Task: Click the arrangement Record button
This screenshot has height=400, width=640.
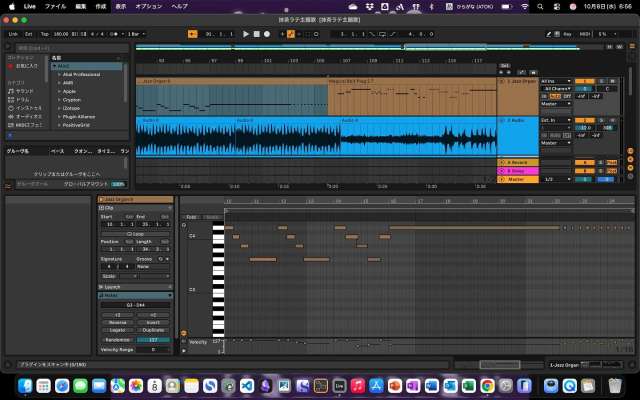Action: tap(268, 34)
